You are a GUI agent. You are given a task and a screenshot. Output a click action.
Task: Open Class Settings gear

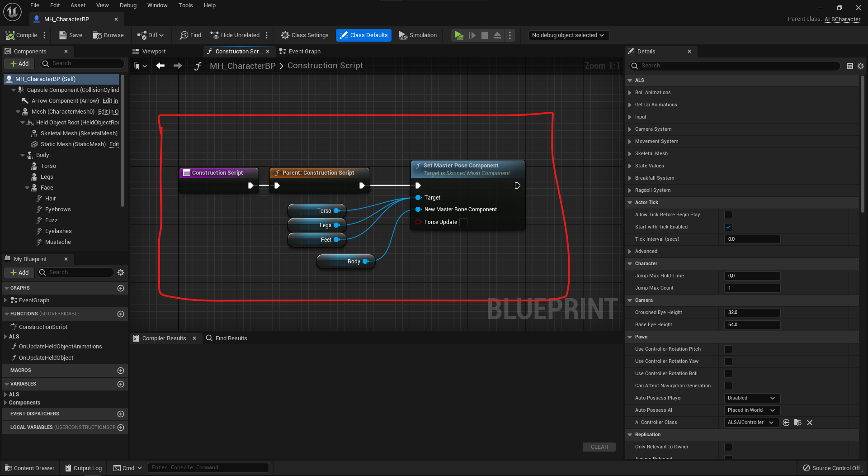pos(285,35)
